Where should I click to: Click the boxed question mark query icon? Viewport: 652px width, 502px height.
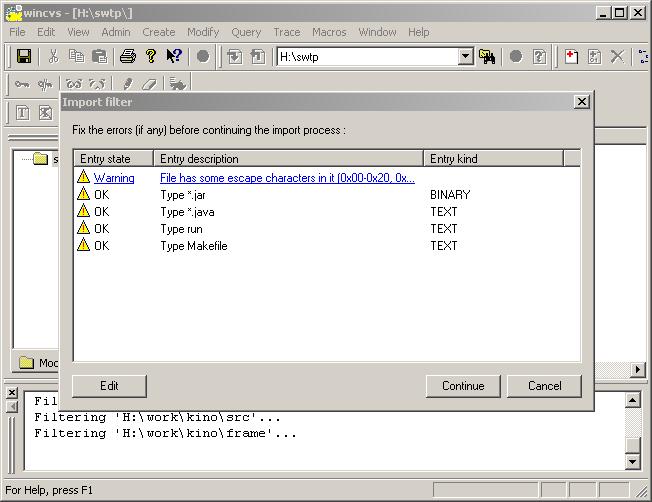(x=539, y=57)
